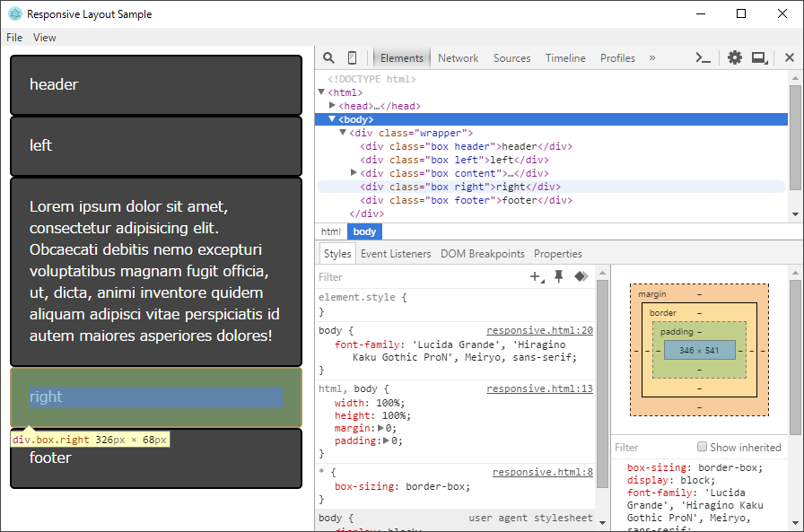Select the box right div row
The image size is (804, 532).
pos(551,187)
